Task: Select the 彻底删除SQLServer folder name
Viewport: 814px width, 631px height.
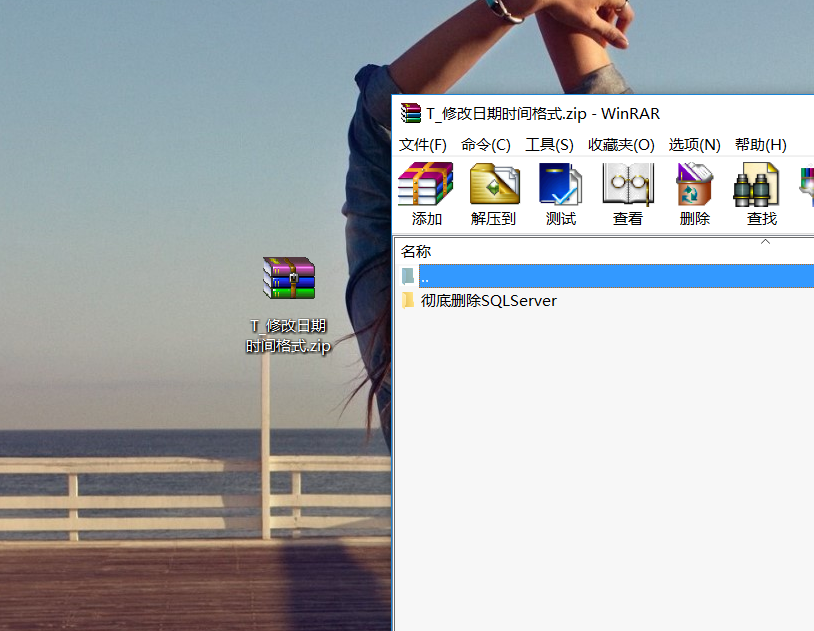Action: 489,301
